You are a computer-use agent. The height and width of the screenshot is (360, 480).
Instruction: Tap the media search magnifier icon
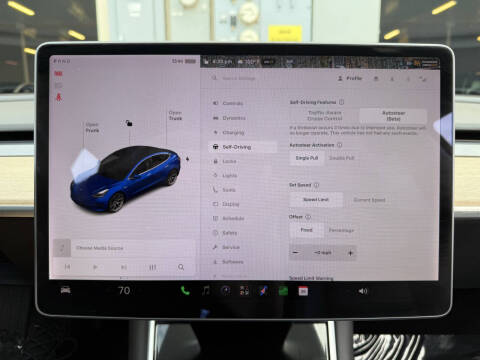coord(181,267)
